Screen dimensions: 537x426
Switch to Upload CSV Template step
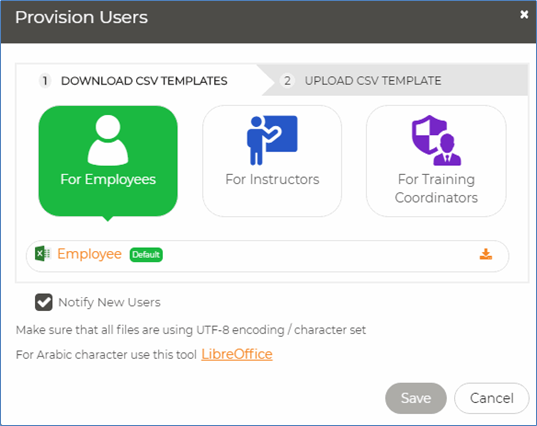373,81
